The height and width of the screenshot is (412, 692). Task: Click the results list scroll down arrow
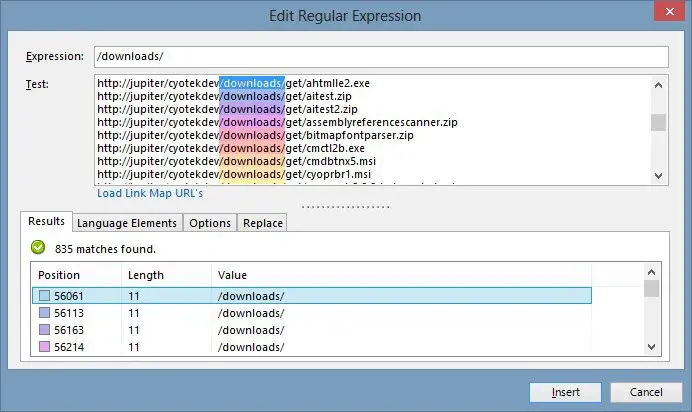click(651, 347)
